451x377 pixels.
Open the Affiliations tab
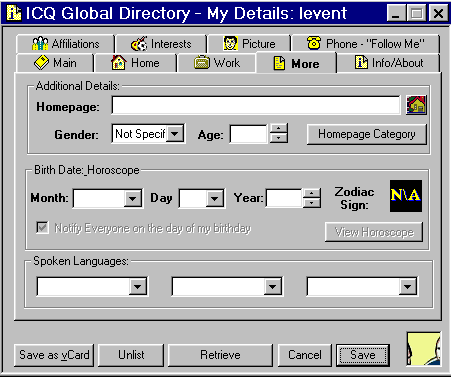coord(65,44)
